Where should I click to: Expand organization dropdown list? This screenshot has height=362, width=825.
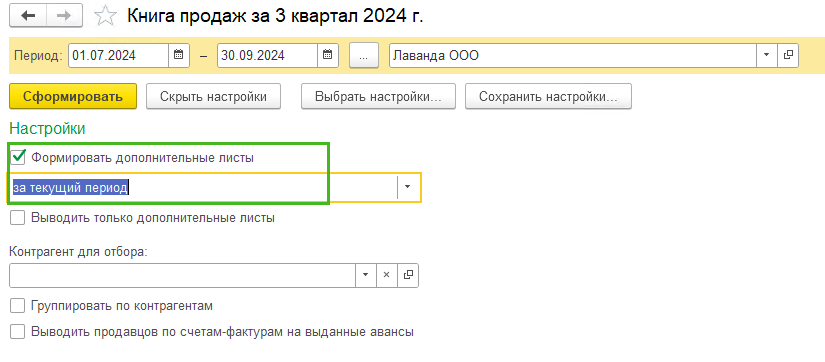[x=767, y=55]
